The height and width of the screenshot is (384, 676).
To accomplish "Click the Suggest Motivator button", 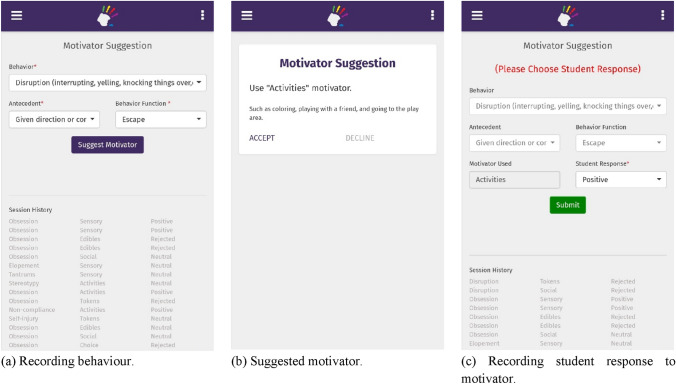I will tap(107, 145).
